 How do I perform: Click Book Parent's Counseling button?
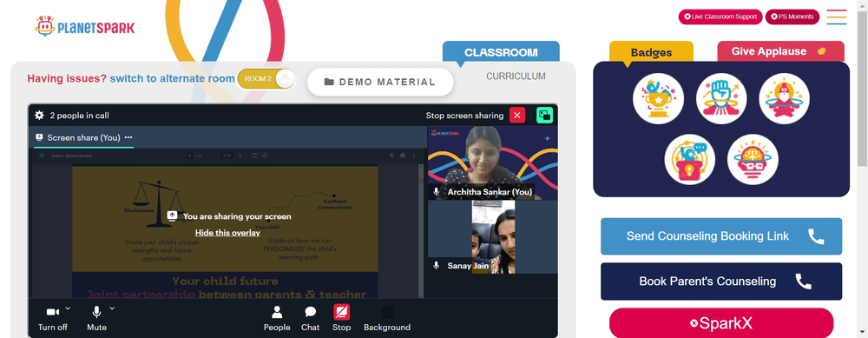(721, 281)
